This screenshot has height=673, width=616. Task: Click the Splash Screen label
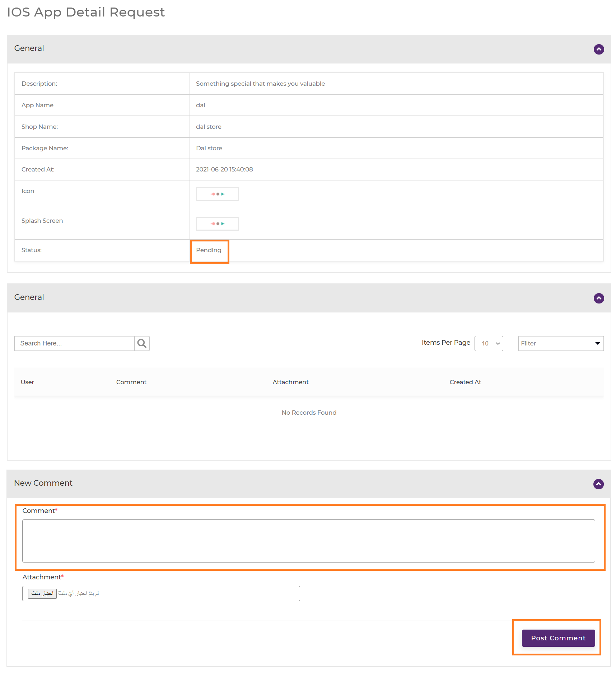(x=42, y=221)
